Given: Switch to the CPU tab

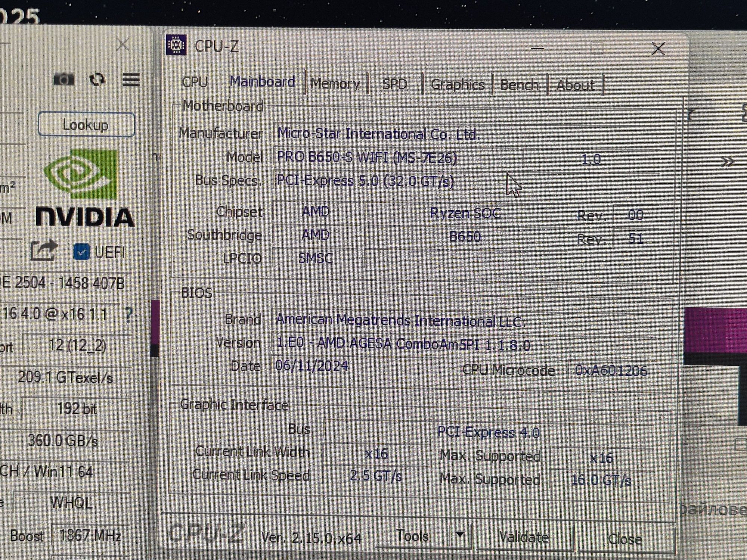Looking at the screenshot, I should [x=195, y=81].
